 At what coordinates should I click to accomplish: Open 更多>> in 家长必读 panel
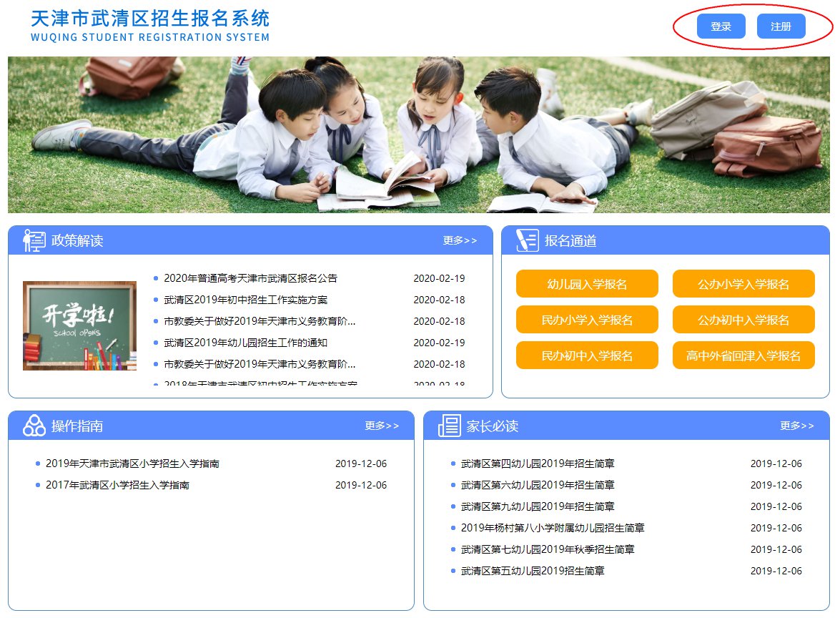(x=796, y=426)
